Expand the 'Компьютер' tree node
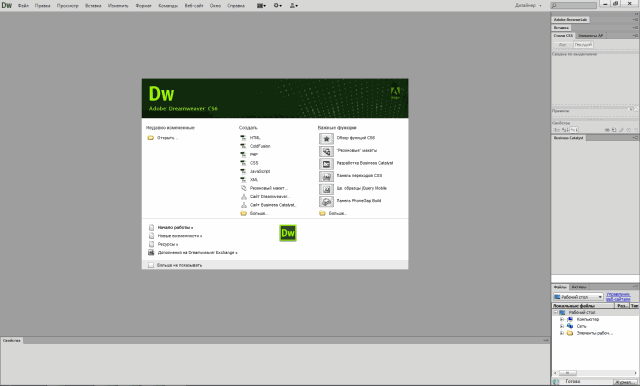Image resolution: width=640 pixels, height=386 pixels. [x=562, y=319]
